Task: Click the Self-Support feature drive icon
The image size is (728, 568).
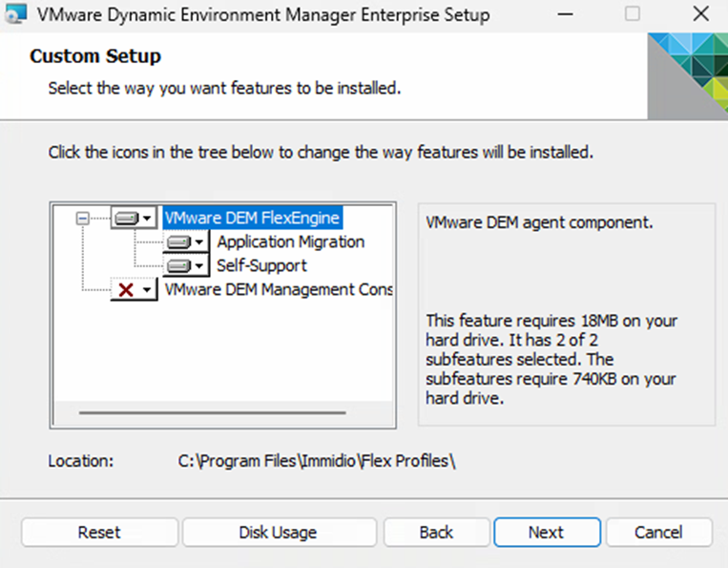Action: [178, 265]
